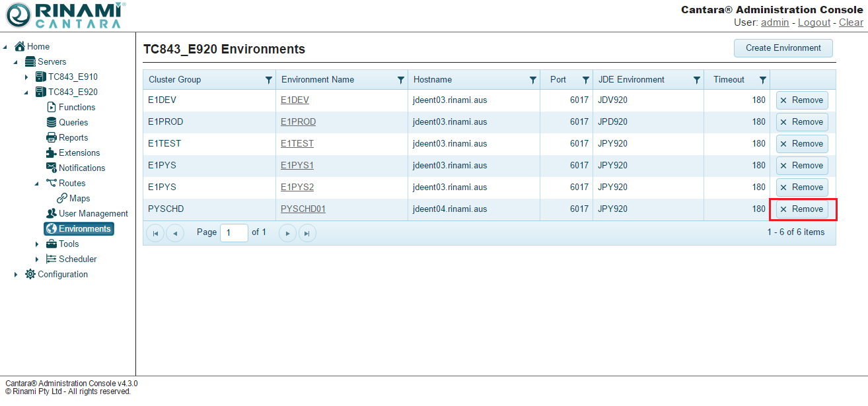
Task: Click the page number input field
Action: 234,233
